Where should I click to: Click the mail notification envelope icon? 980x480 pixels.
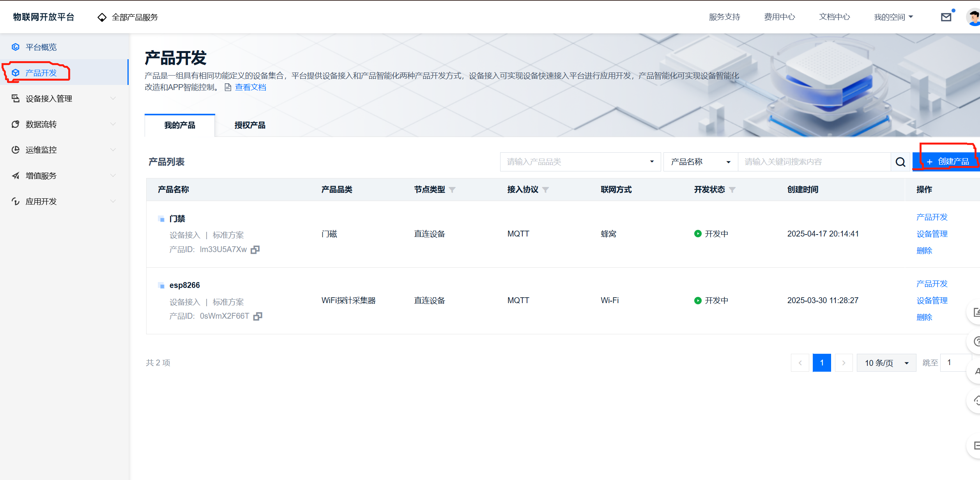(x=946, y=17)
